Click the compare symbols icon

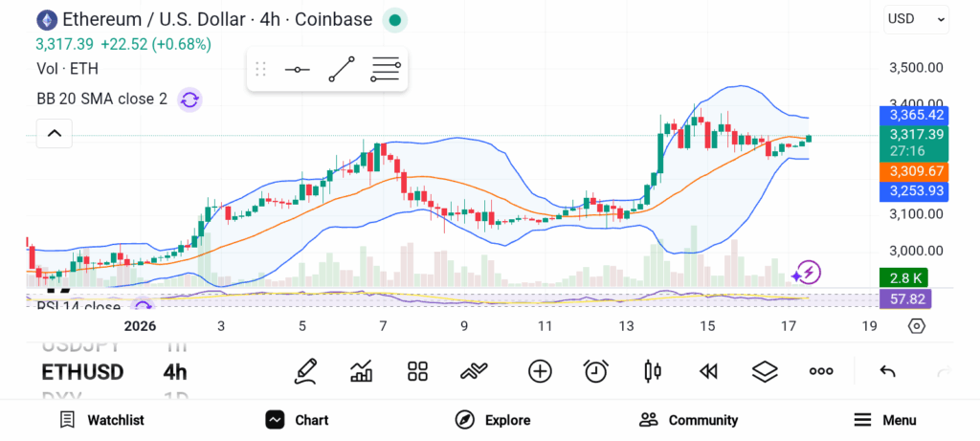(x=540, y=371)
